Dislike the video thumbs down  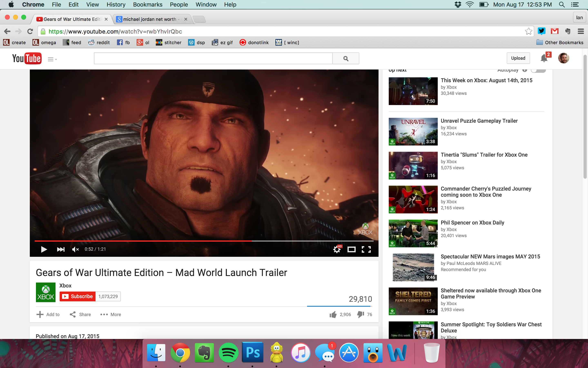pos(361,314)
